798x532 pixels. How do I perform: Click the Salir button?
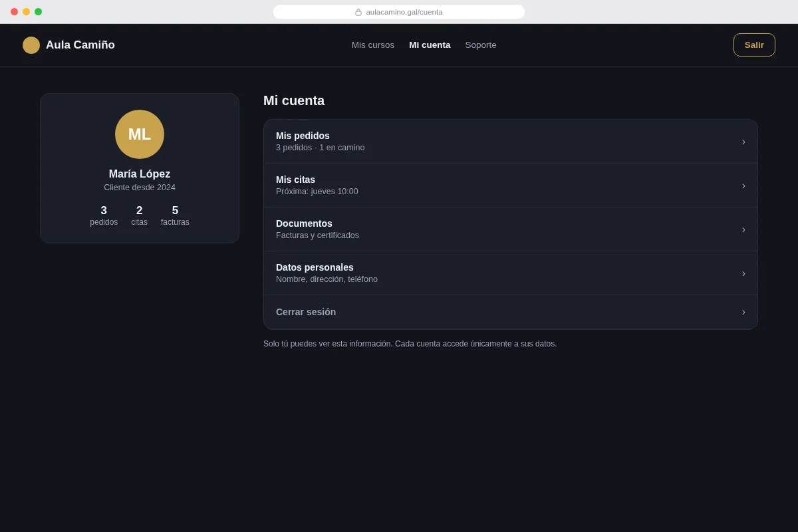click(754, 45)
